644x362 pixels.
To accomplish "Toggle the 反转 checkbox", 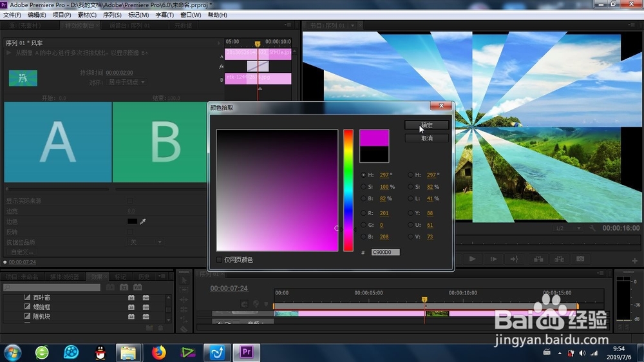I will pyautogui.click(x=130, y=232).
